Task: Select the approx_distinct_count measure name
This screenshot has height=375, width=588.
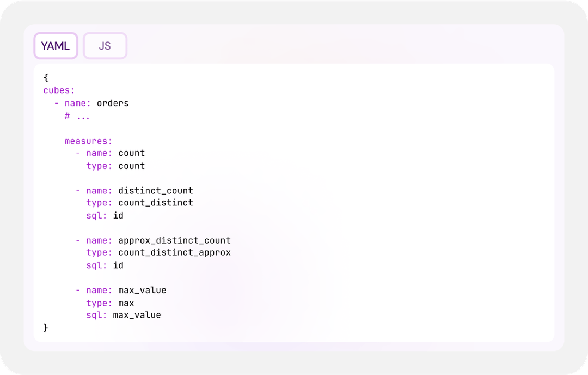Action: coord(175,240)
